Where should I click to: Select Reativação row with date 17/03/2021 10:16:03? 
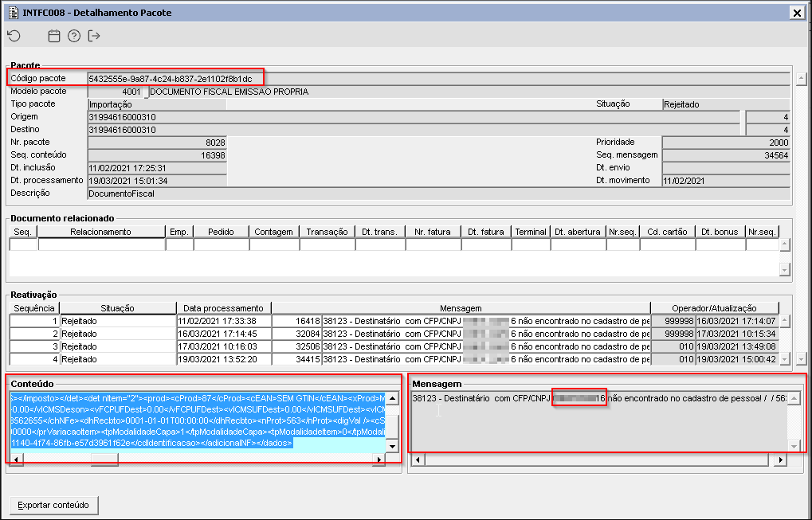click(394, 346)
